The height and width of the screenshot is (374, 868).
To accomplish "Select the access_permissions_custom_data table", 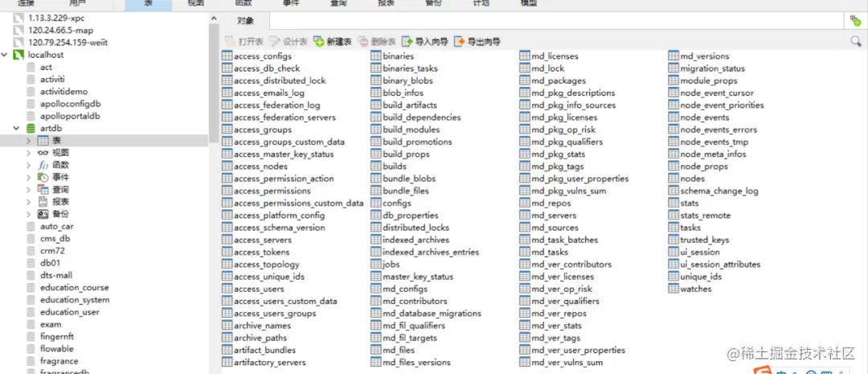I will point(298,203).
